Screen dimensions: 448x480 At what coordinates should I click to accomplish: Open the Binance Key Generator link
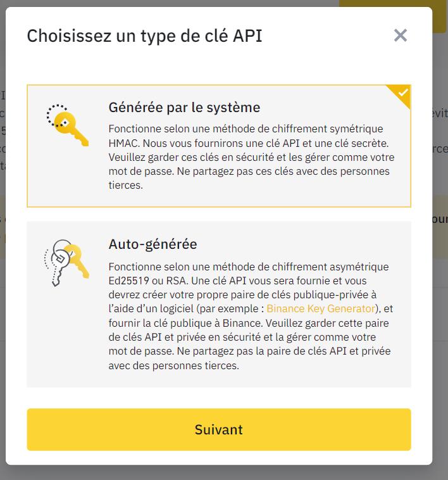point(321,309)
